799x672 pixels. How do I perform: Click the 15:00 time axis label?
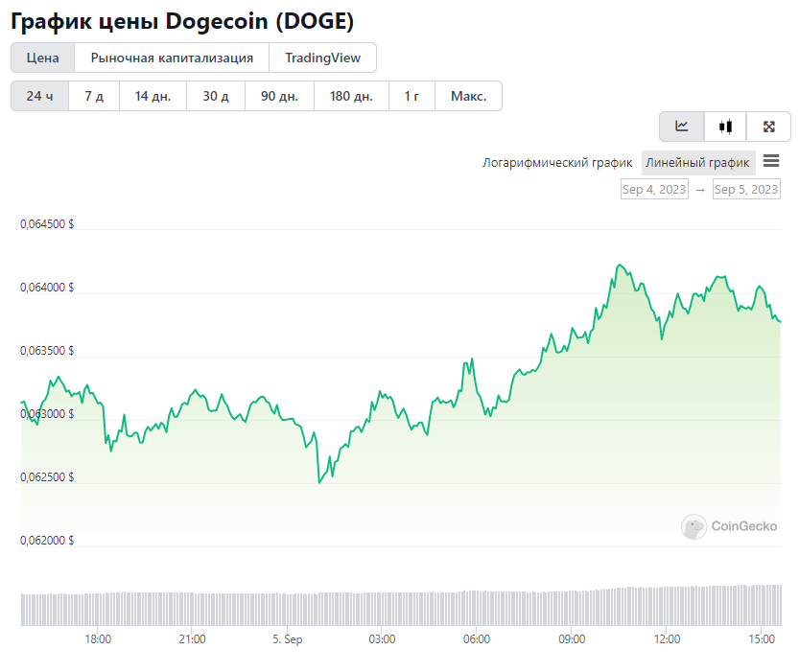[x=762, y=638]
